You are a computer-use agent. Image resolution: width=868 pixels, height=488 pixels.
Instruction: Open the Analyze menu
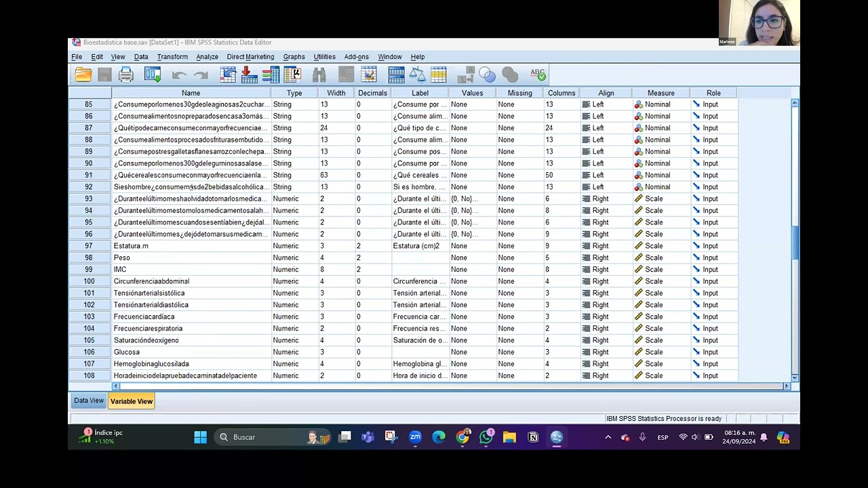pyautogui.click(x=207, y=57)
